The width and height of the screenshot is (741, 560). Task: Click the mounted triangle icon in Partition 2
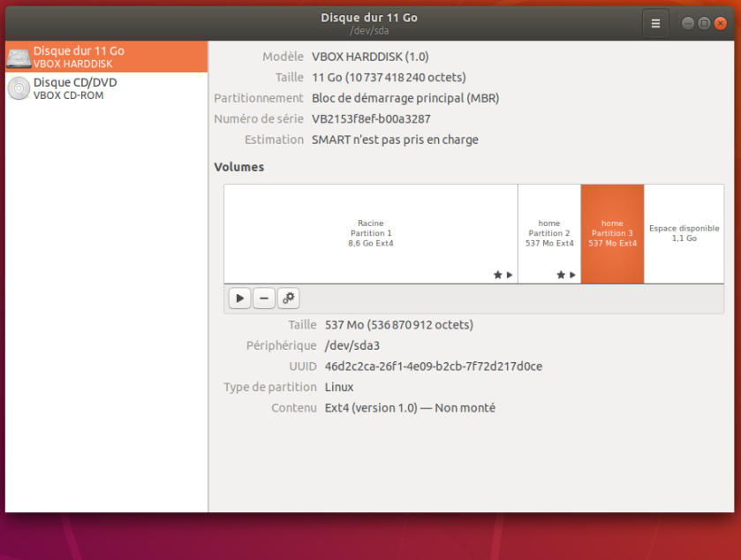(x=572, y=275)
